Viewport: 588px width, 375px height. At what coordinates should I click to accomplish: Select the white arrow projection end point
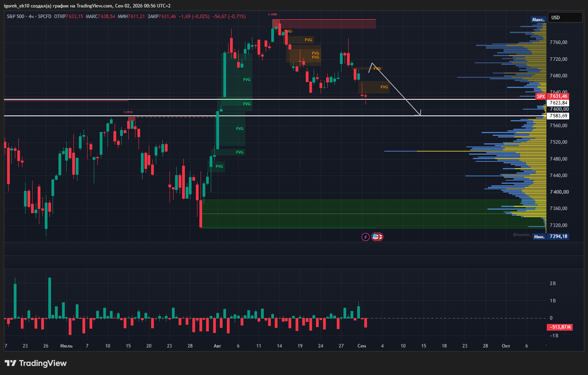pos(420,115)
